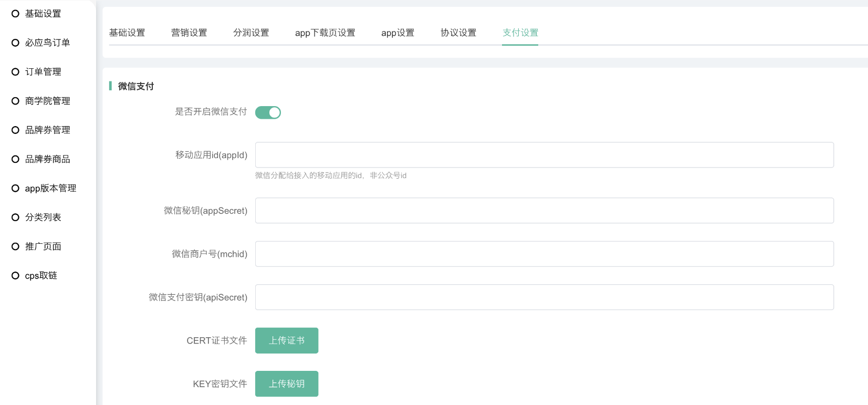
Task: Switch to the 营销设置 tab
Action: click(x=189, y=33)
